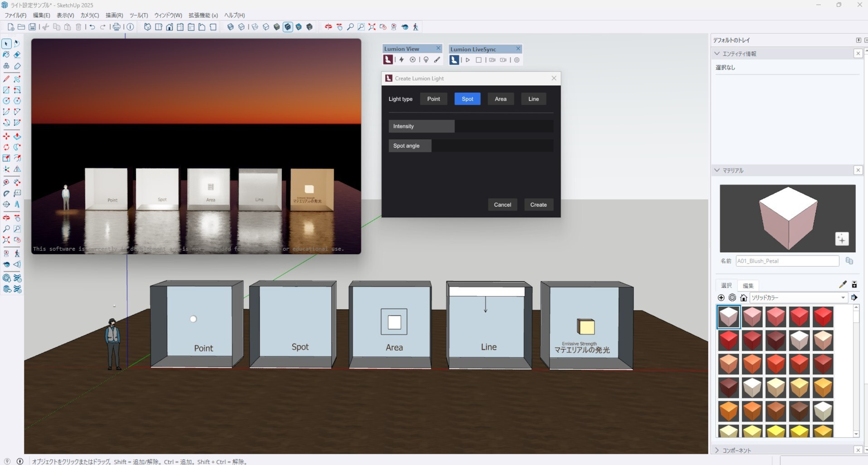Select the Rectangle drawing tool

[x=6, y=90]
